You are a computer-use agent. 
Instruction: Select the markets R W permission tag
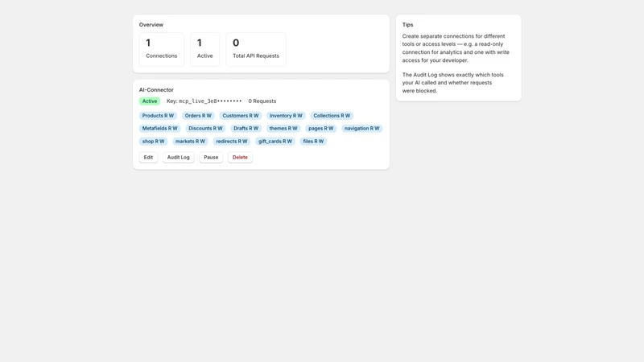point(190,142)
